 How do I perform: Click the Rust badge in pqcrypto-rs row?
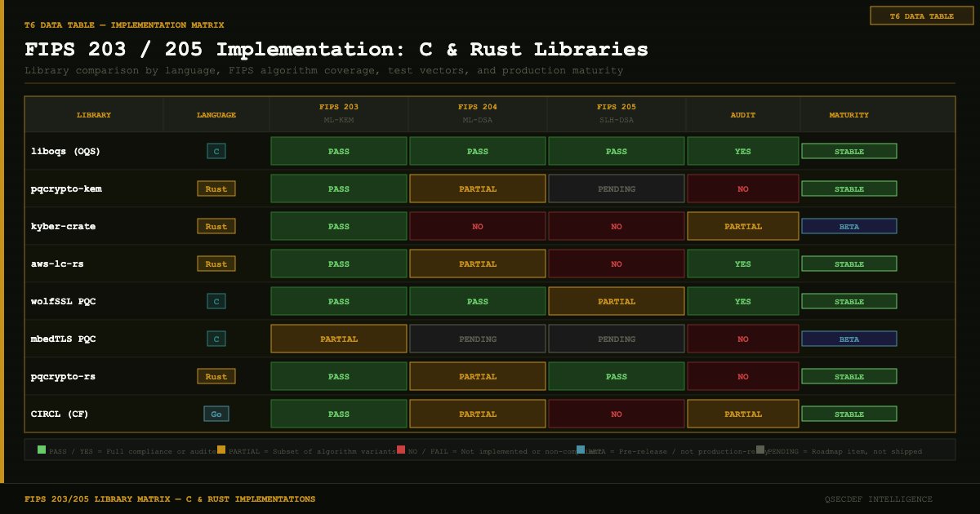(x=216, y=376)
